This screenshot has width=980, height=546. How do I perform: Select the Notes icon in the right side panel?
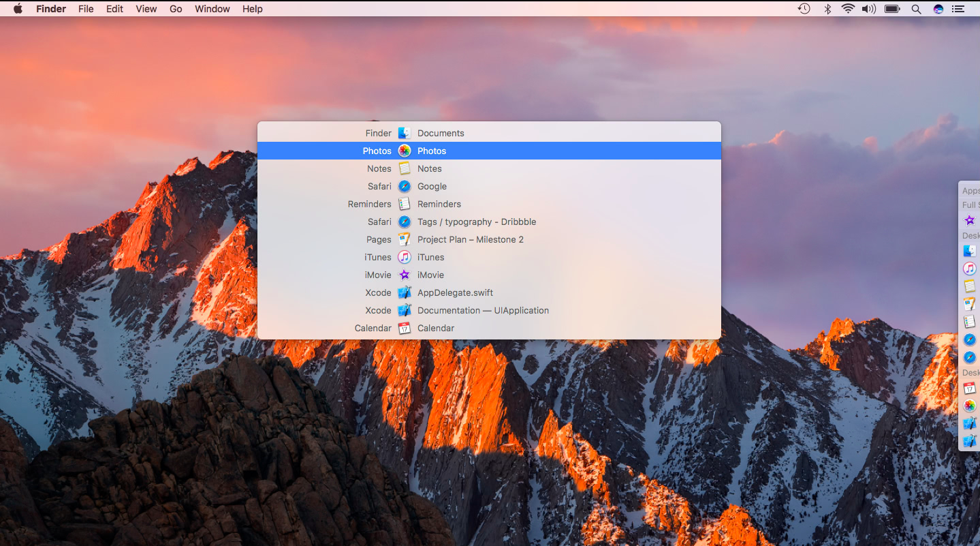coord(970,286)
